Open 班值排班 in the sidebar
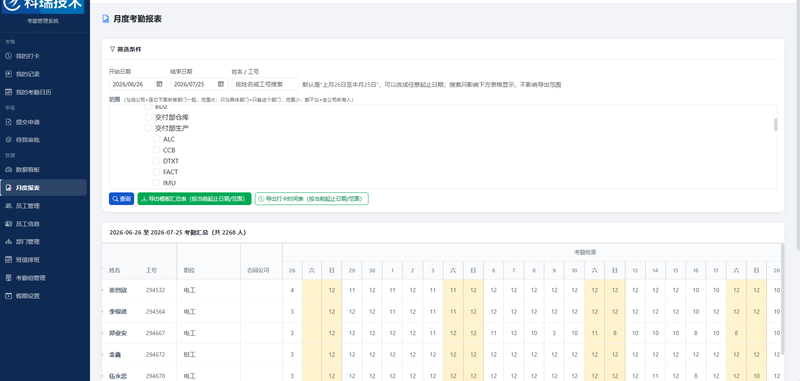The height and width of the screenshot is (381, 800). (44, 260)
